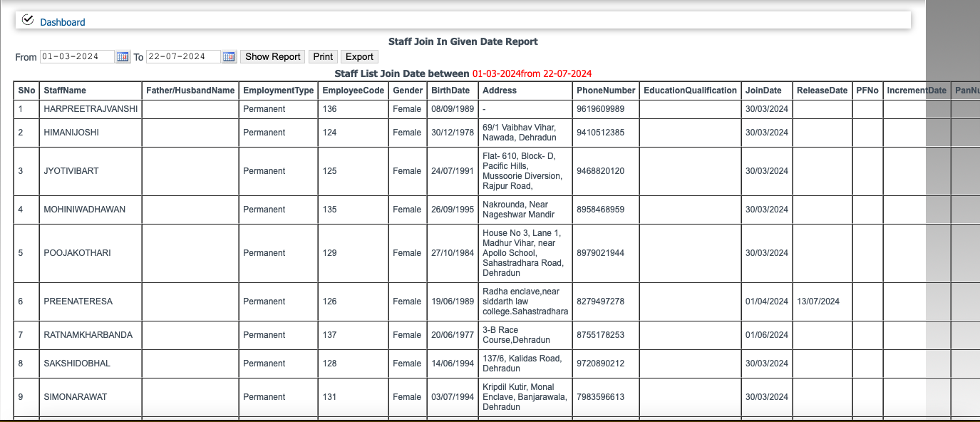The width and height of the screenshot is (980, 422).
Task: Click the SNo column header
Action: click(x=26, y=91)
